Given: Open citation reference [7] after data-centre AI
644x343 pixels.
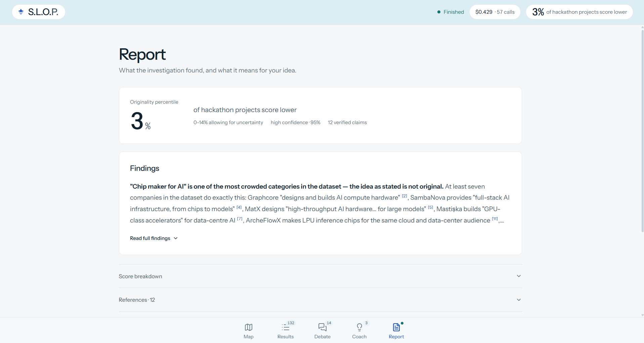Looking at the screenshot, I should coord(240,219).
